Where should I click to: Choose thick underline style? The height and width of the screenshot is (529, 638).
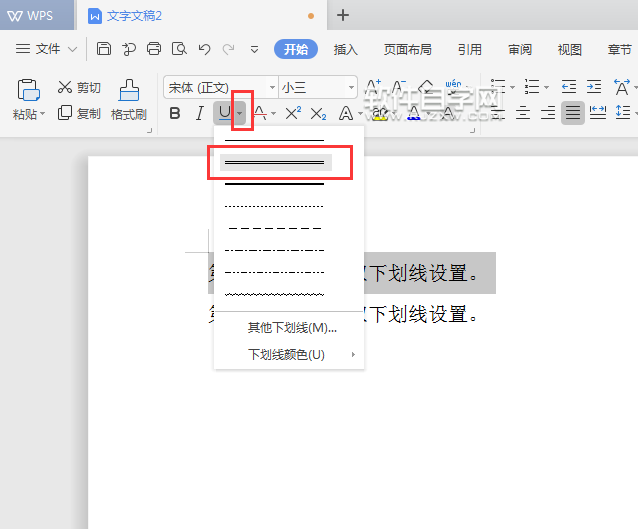tap(275, 184)
